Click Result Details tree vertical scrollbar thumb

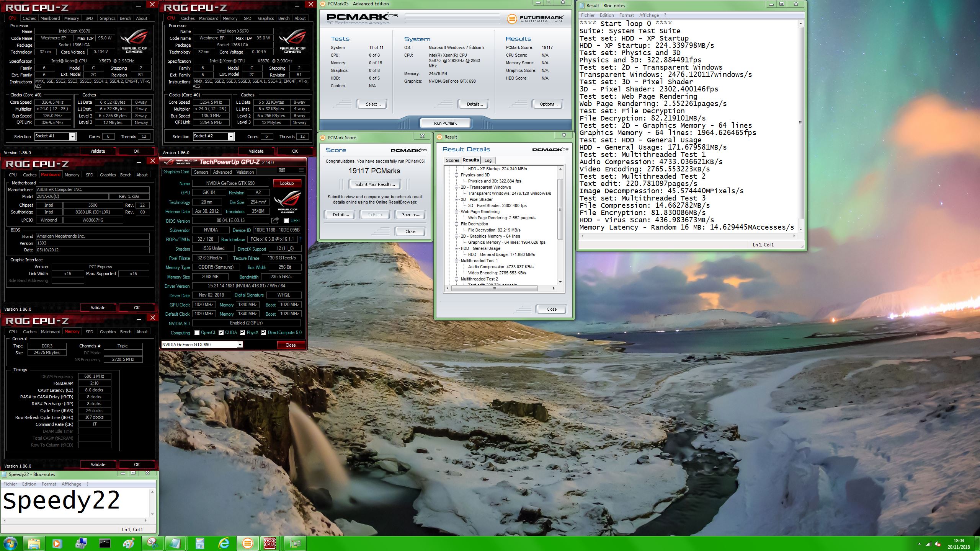560,209
